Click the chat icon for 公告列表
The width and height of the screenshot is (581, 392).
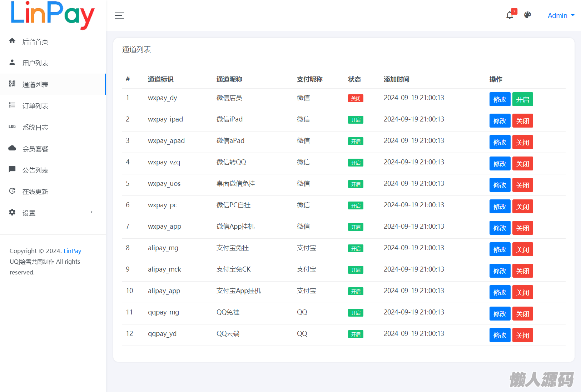tap(12, 169)
